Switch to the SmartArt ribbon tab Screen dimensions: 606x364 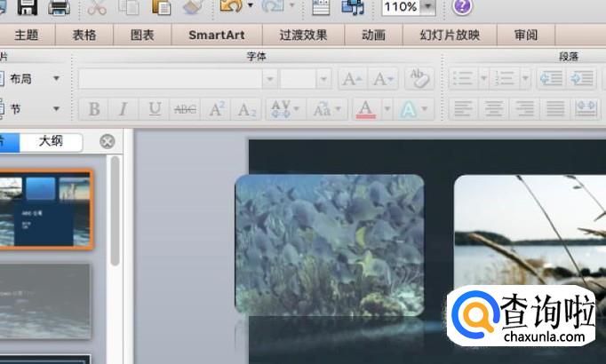coord(215,36)
